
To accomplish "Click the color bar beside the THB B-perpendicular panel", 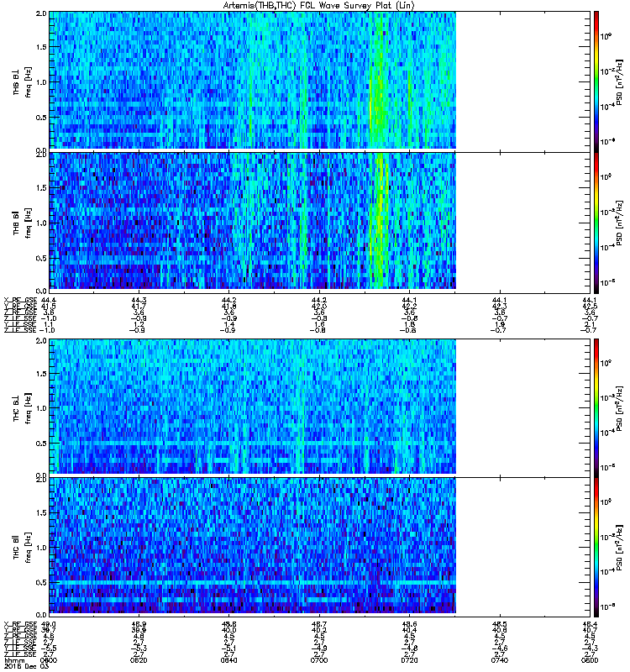I will 596,81.
